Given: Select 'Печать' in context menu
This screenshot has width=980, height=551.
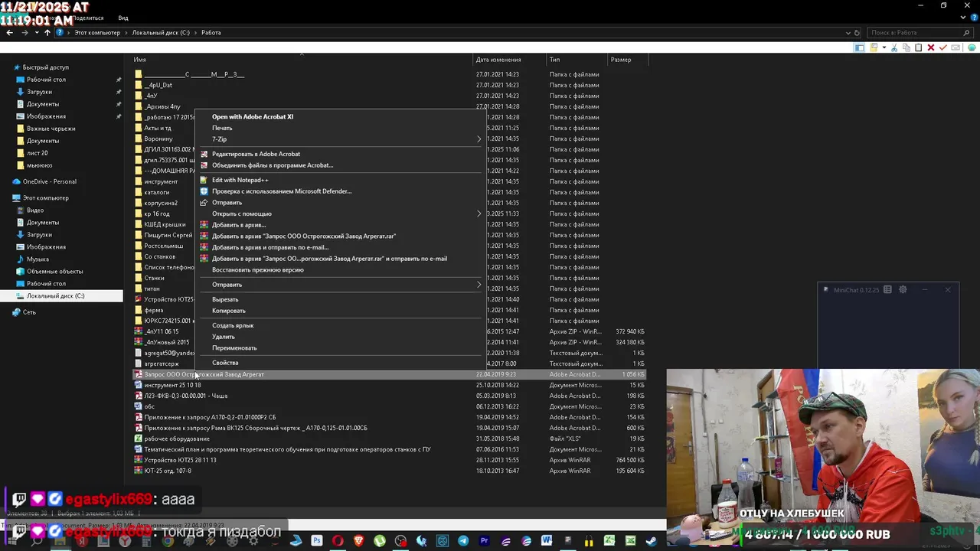Looking at the screenshot, I should click(222, 128).
